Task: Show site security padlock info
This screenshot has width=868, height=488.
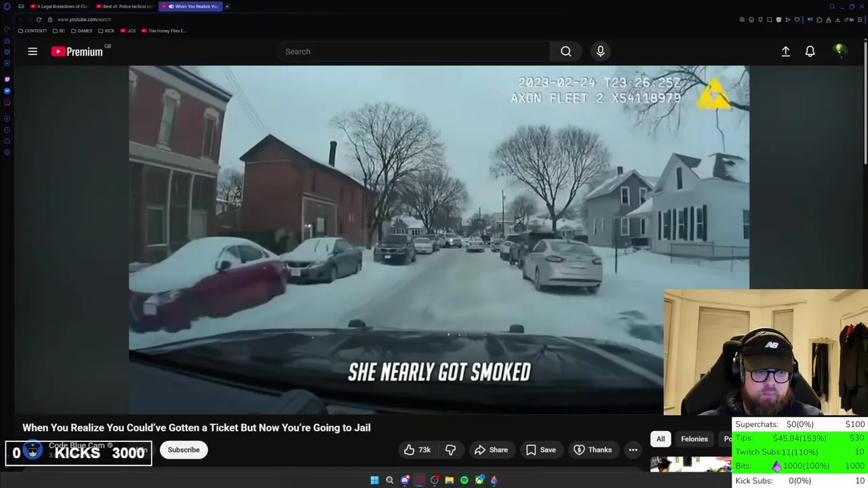Action: [50, 20]
